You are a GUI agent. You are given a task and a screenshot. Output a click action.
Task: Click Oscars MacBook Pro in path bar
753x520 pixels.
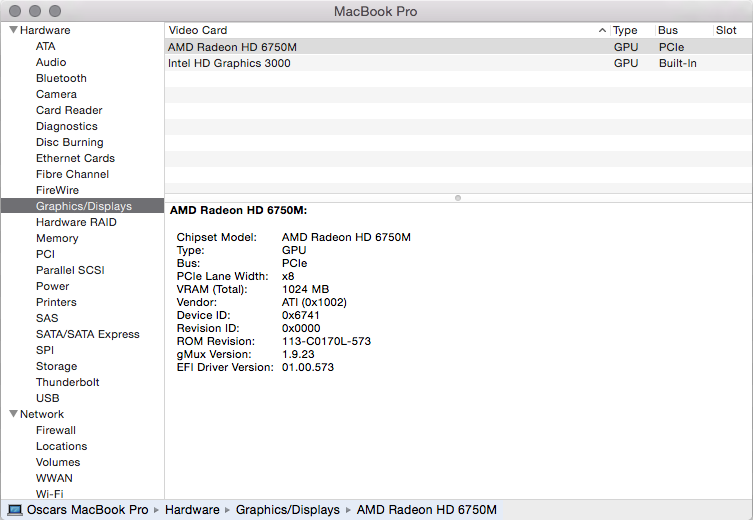click(88, 510)
